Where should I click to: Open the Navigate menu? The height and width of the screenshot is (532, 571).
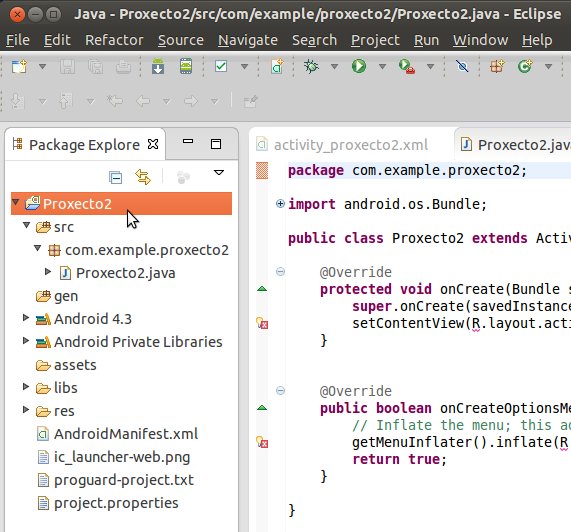248,40
